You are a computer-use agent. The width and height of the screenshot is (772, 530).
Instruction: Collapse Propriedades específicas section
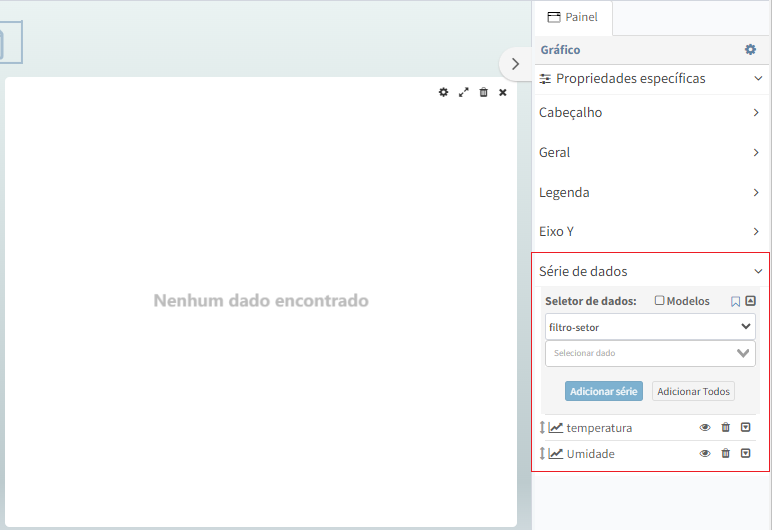click(x=651, y=78)
